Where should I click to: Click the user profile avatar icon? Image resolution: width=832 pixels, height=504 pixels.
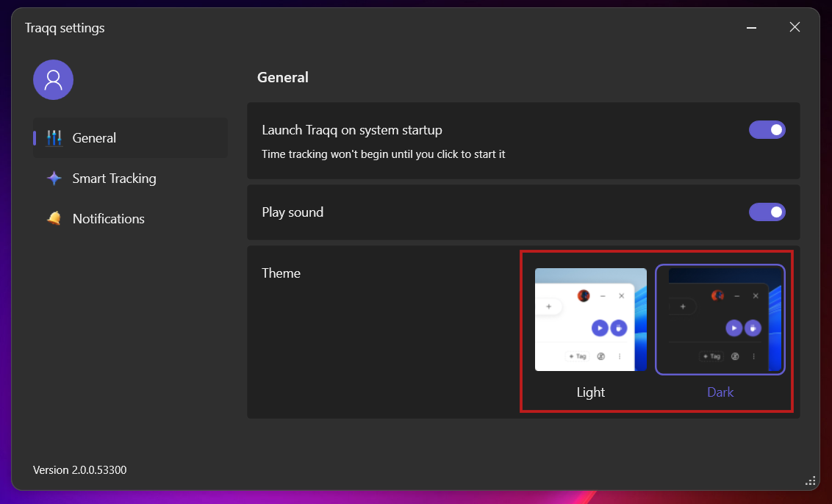[53, 79]
